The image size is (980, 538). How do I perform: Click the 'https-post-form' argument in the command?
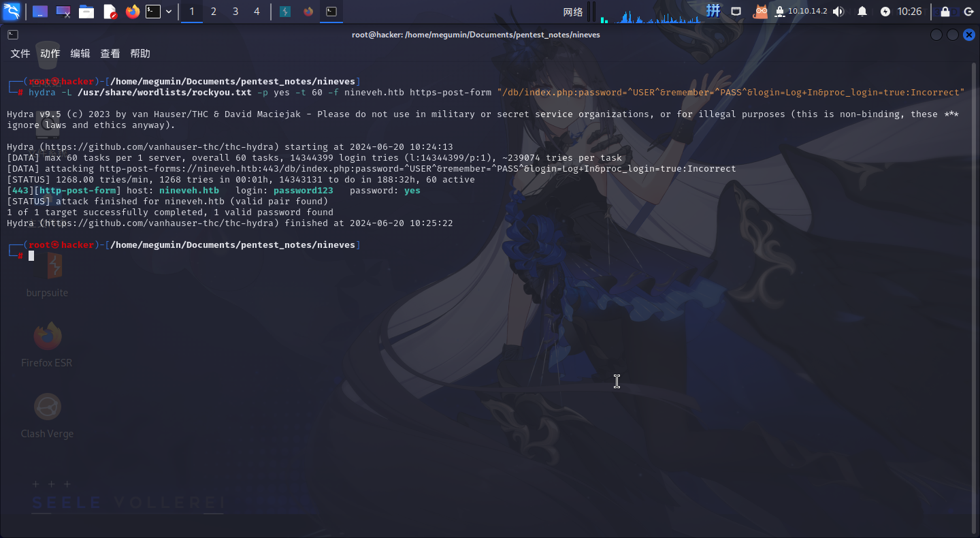451,93
